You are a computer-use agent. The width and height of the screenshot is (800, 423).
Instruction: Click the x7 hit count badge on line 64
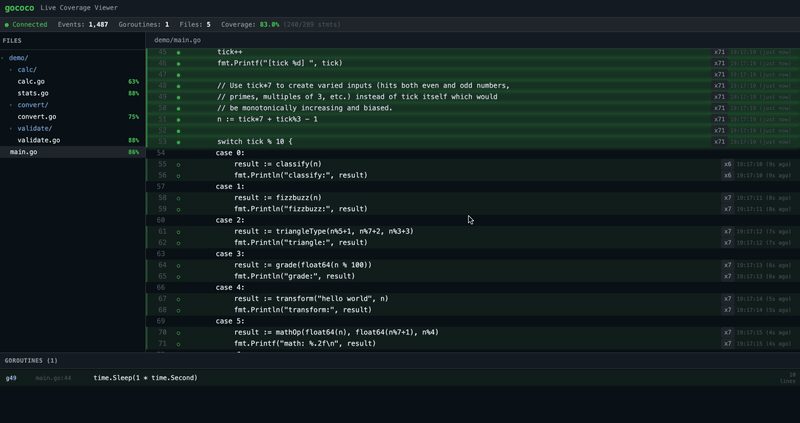point(727,265)
